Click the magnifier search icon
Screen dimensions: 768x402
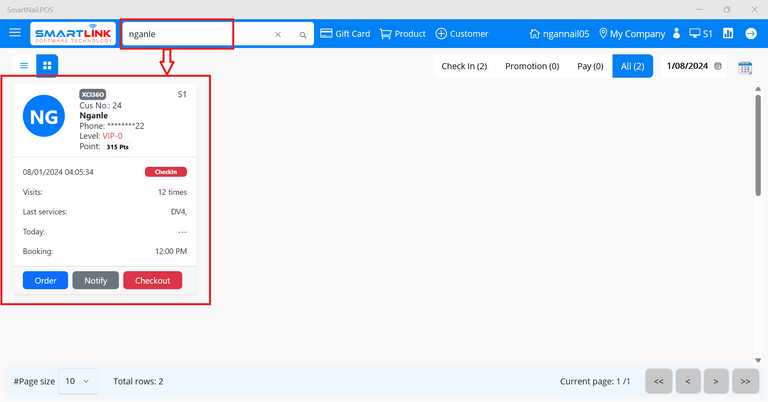tap(303, 34)
